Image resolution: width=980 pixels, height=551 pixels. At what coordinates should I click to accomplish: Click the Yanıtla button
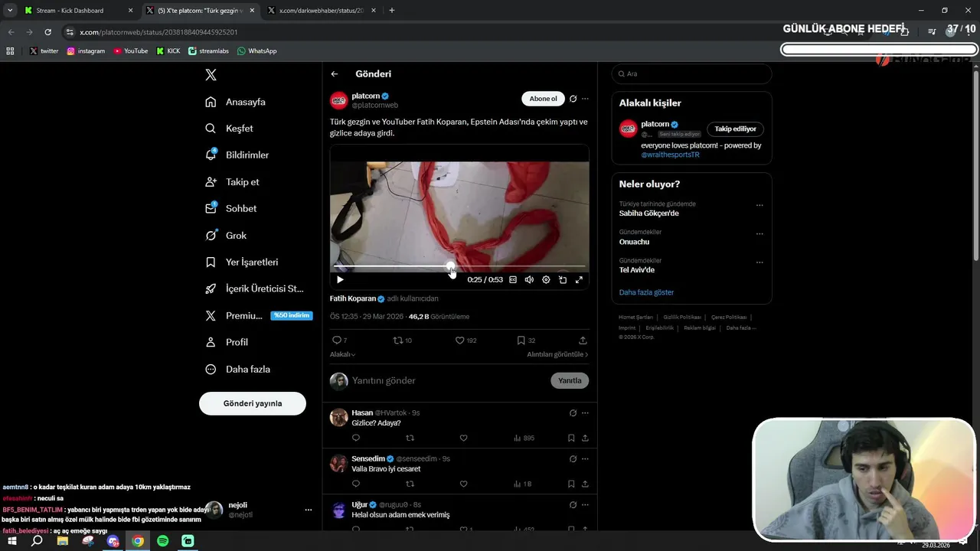click(570, 380)
